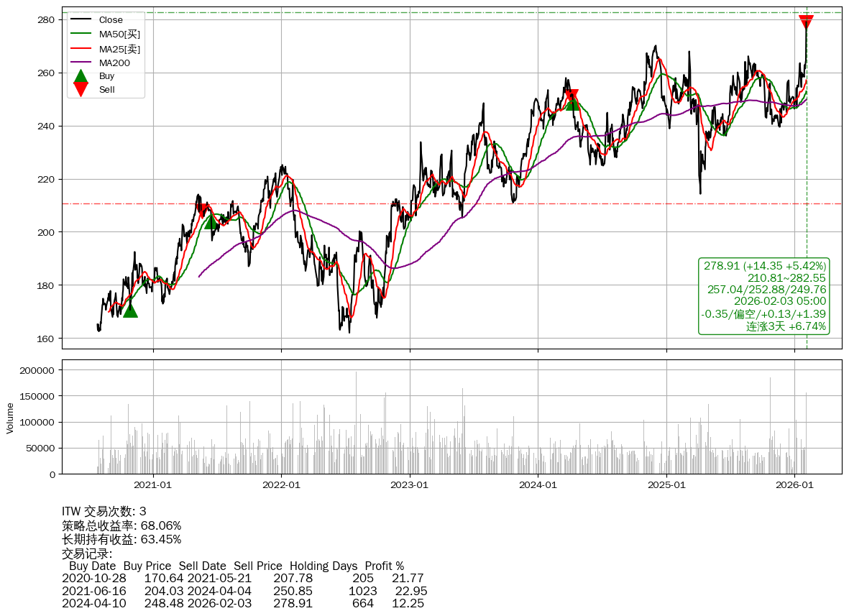
Task: Select the MA50[买] legend entry
Action: (x=119, y=35)
